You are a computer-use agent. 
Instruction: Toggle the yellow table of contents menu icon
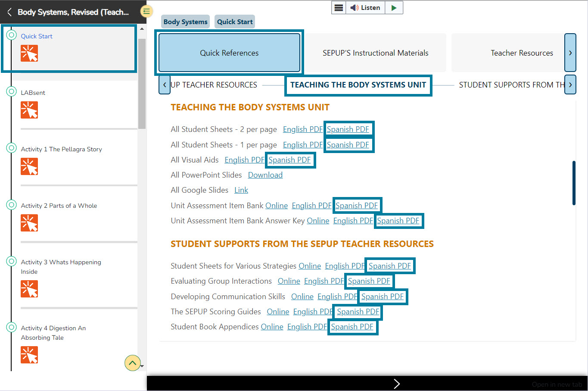(x=146, y=12)
